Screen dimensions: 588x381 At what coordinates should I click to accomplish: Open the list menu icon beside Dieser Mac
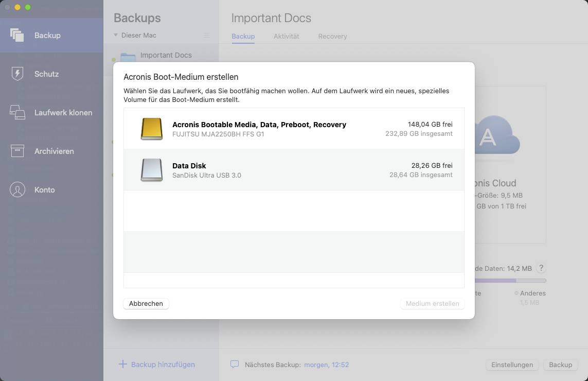coord(207,36)
